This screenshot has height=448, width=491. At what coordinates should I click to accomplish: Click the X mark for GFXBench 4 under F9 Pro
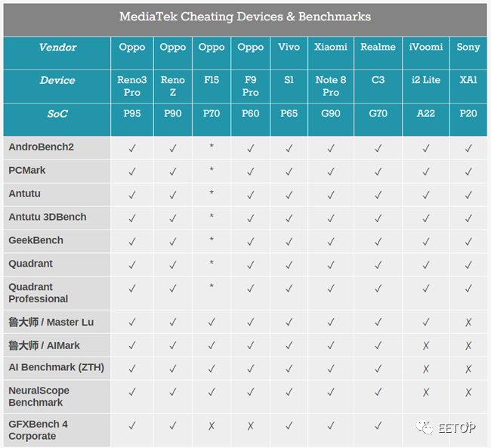[250, 426]
